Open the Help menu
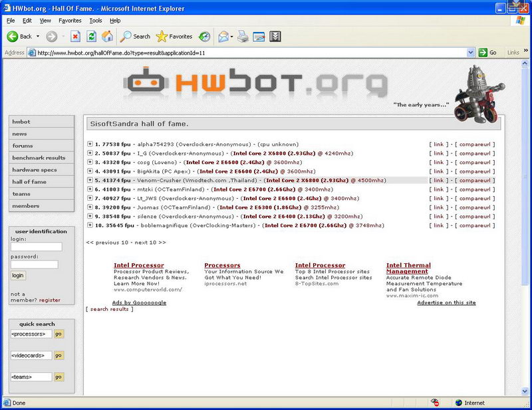This screenshot has height=410, width=532. point(115,21)
